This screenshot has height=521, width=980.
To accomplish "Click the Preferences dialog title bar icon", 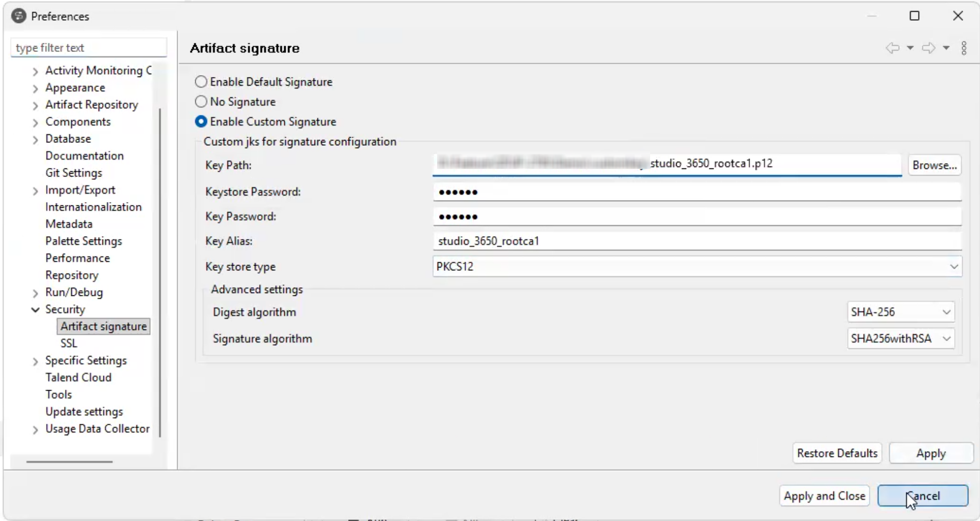I will pyautogui.click(x=18, y=16).
